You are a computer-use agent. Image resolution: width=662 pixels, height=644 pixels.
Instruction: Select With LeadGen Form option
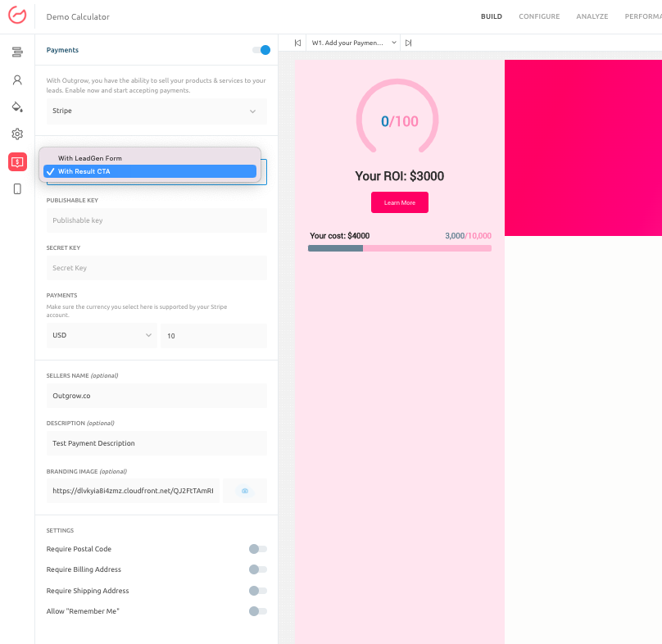coord(90,158)
